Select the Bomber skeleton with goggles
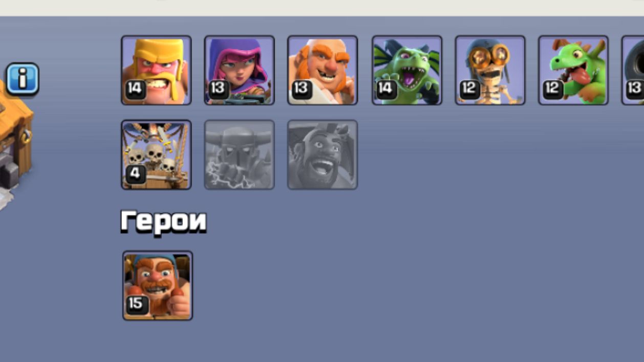This screenshot has height=362, width=644. [490, 70]
